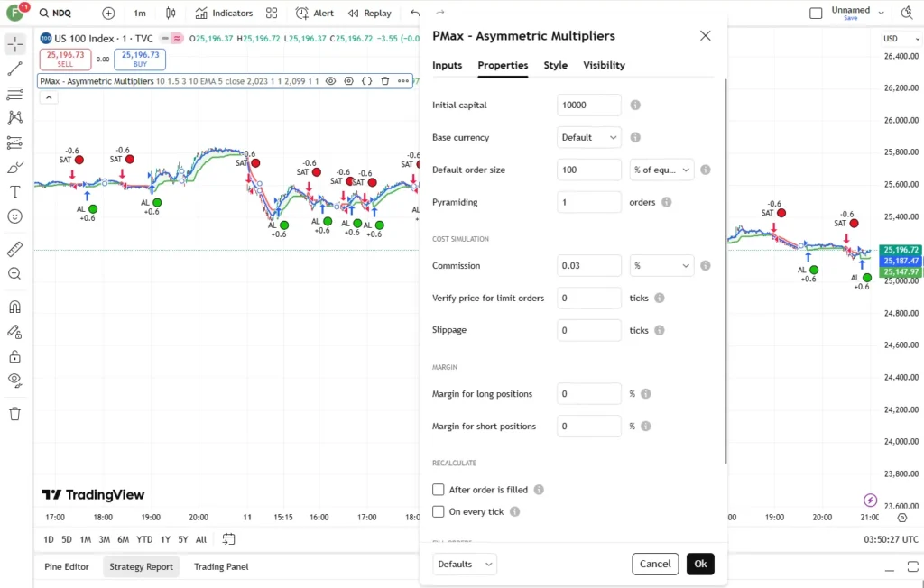Screen dimensions: 924x588
Task: Edit the Pyramiding orders field
Action: pyautogui.click(x=588, y=202)
